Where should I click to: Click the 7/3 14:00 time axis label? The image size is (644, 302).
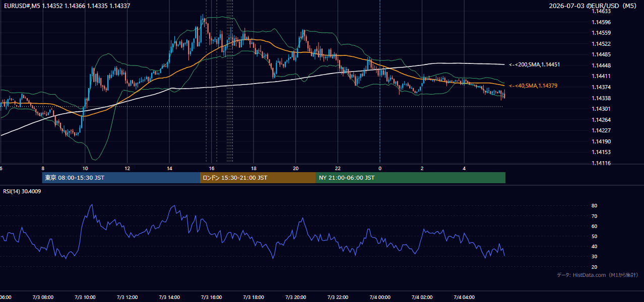pyautogui.click(x=169, y=297)
